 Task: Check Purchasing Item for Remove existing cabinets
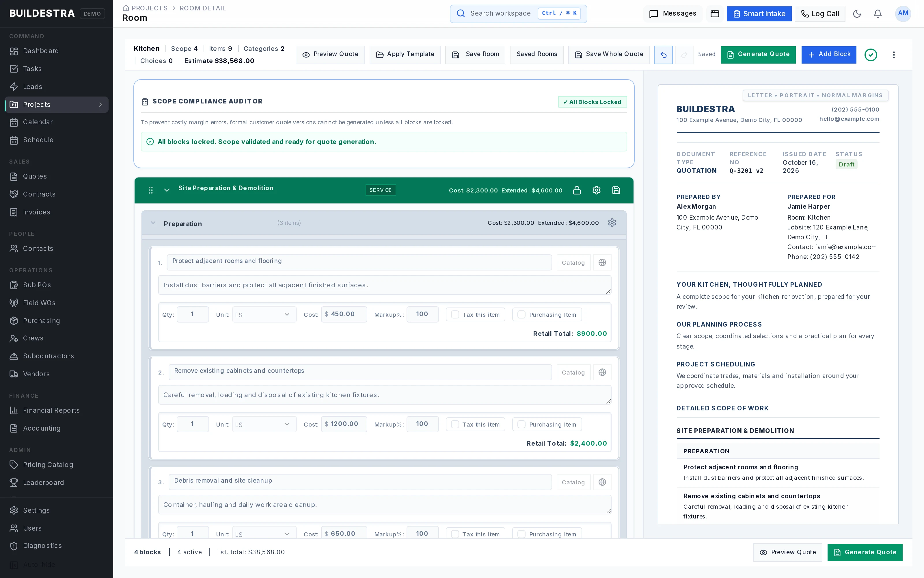point(521,424)
